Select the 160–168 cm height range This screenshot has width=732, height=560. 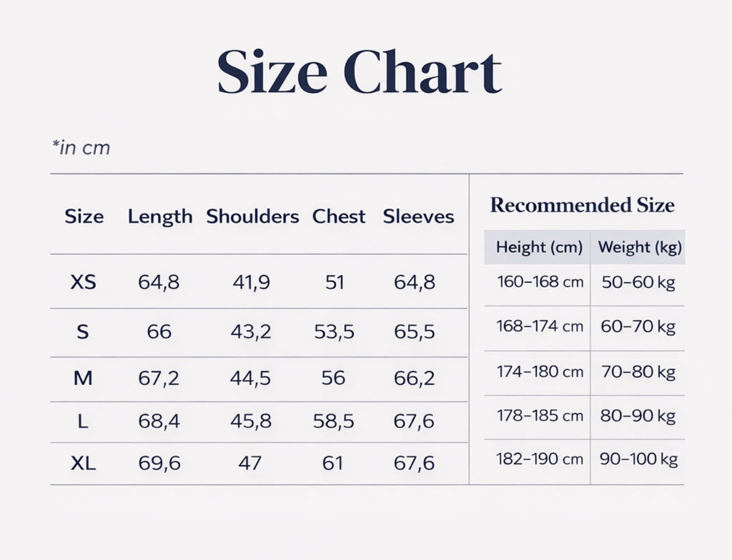(x=540, y=282)
